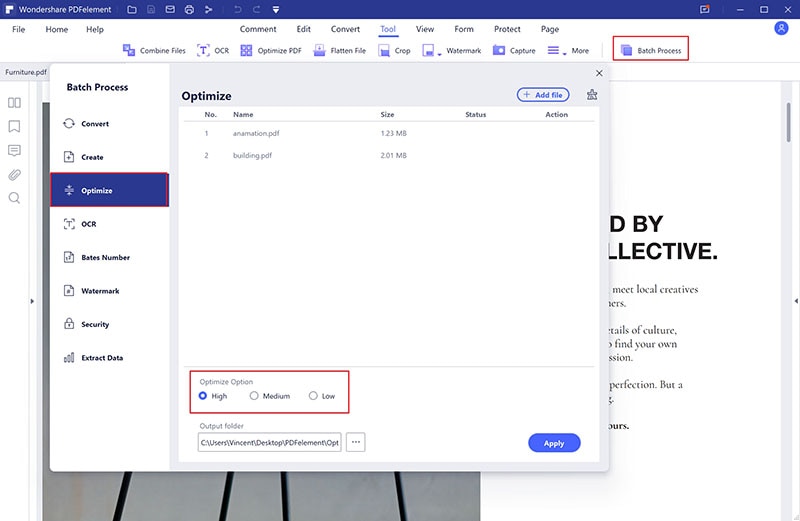The height and width of the screenshot is (521, 800).
Task: Click Batch Process button in ribbon
Action: coord(651,50)
